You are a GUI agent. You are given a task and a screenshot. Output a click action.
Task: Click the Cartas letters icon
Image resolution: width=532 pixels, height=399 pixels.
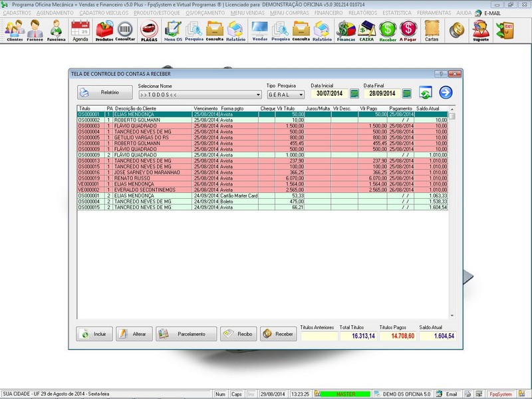(x=432, y=30)
